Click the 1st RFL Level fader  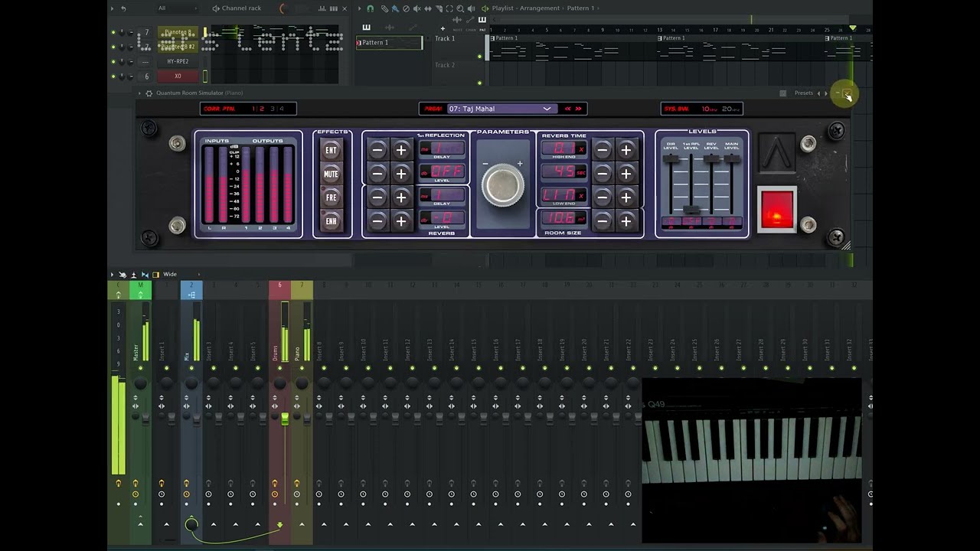coord(691,210)
